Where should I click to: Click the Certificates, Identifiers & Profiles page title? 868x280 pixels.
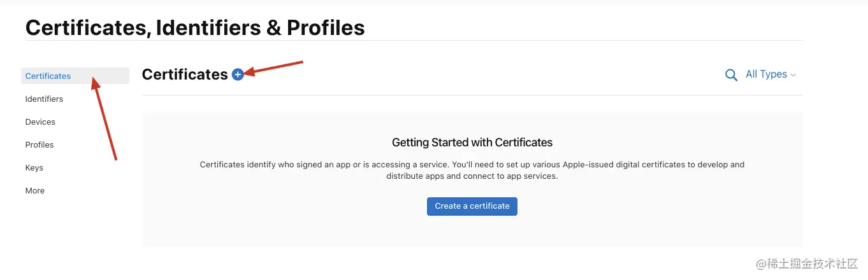coord(195,27)
